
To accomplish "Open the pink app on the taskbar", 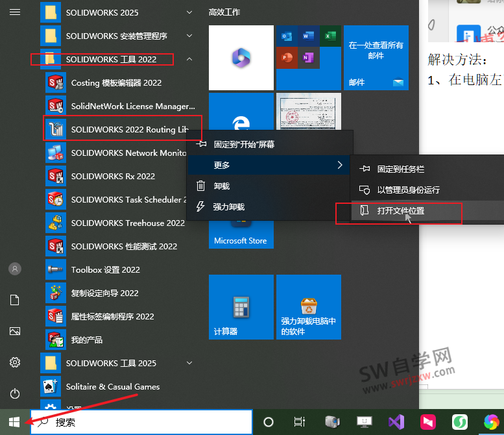I will click(x=428, y=422).
